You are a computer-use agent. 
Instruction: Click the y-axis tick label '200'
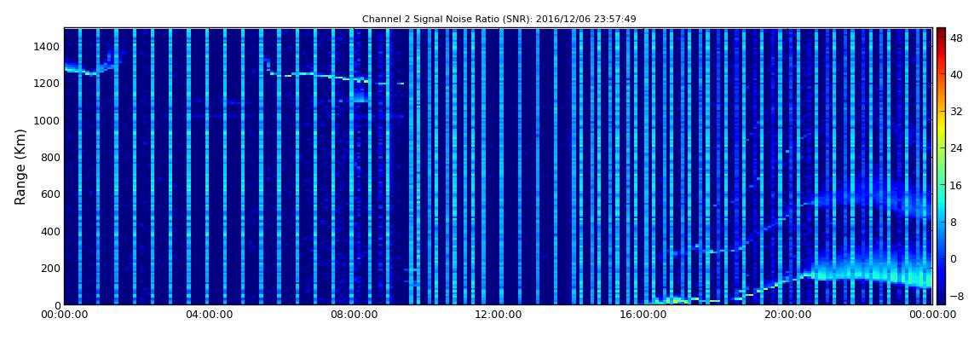tap(50, 269)
